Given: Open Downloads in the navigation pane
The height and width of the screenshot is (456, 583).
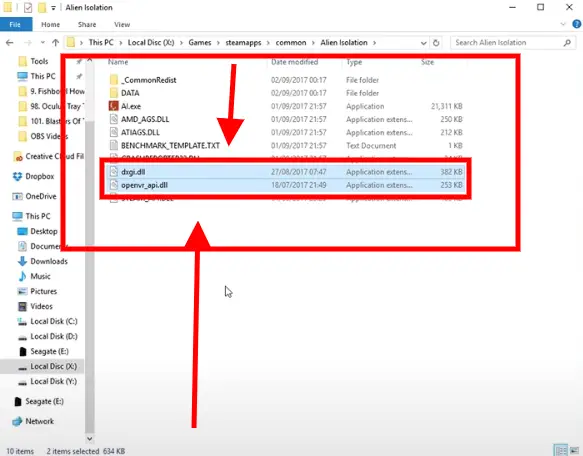Looking at the screenshot, I should point(49,261).
